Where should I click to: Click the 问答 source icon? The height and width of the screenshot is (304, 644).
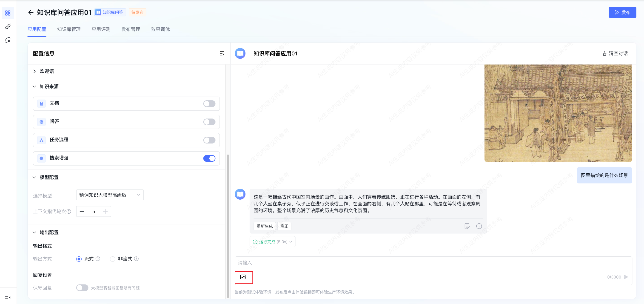[42, 122]
